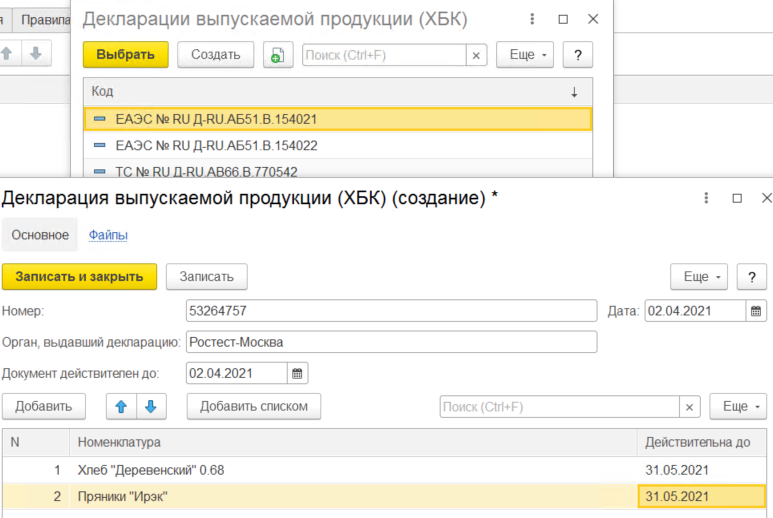Expand the Еще menu above the nomenclature table
Screen dimensions: 773x518
738,407
